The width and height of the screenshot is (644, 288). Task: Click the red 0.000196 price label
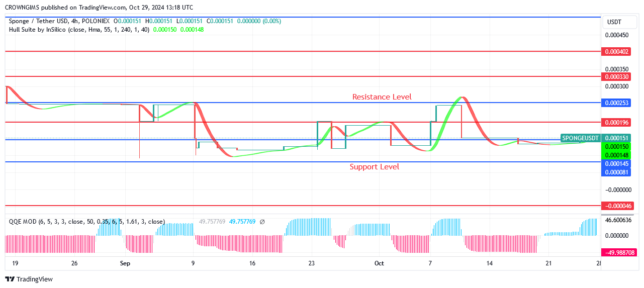(x=616, y=123)
